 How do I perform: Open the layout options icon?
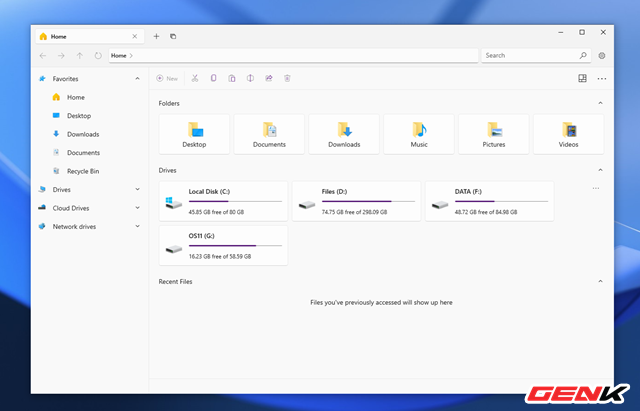[582, 78]
